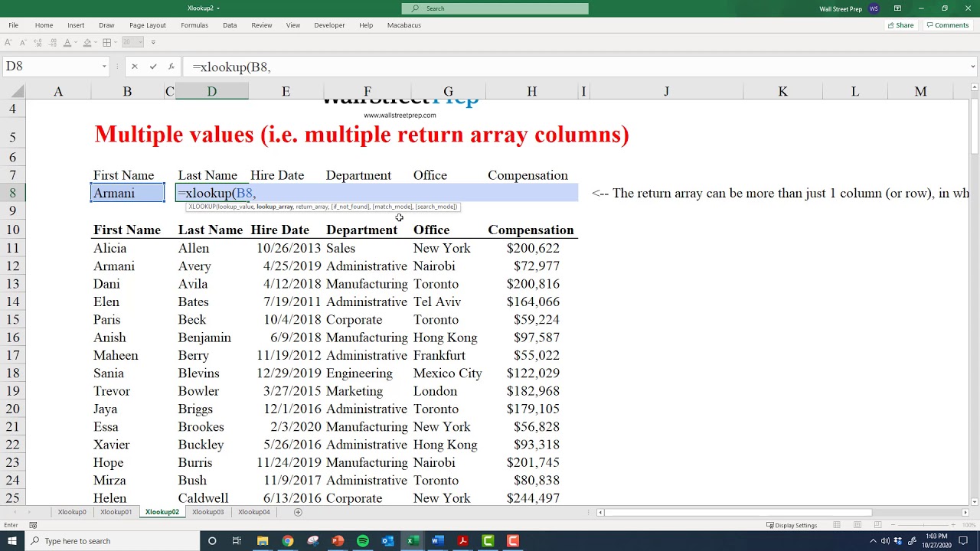Confirm formula with the checkmark icon
Viewport: 980px width, 551px height.
tap(153, 67)
